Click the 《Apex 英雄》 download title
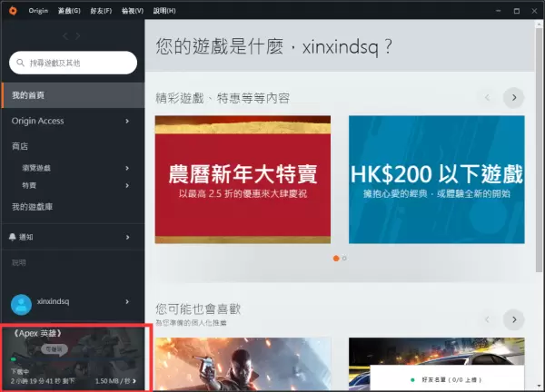 click(x=37, y=333)
